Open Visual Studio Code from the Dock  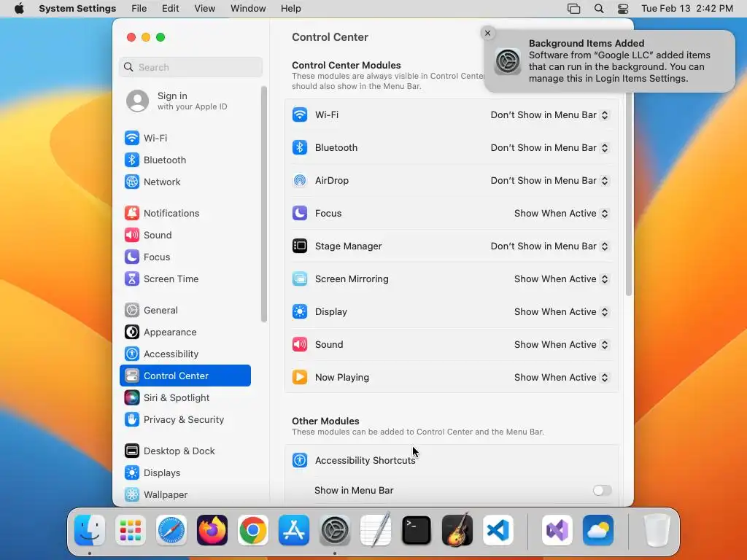(x=498, y=530)
